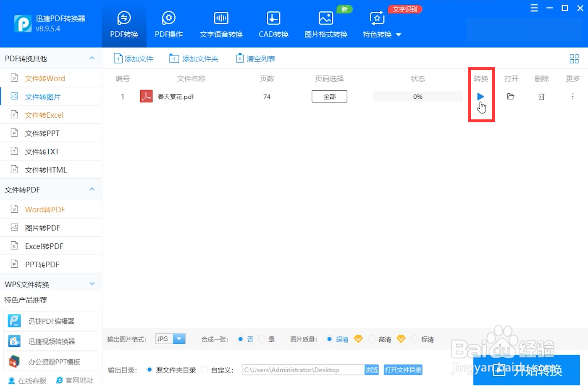Screen dimensions: 588x388
Task: Click 浏览 to browse output path
Action: [x=371, y=370]
